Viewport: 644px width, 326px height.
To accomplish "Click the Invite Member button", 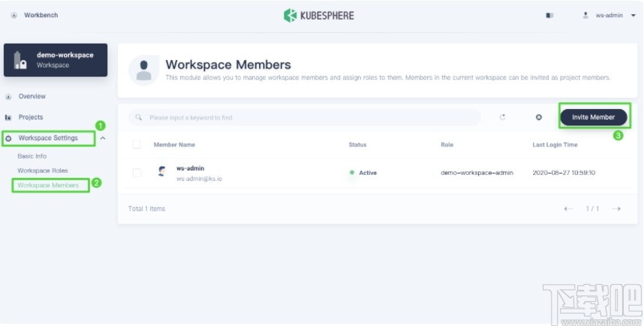I will (x=593, y=117).
